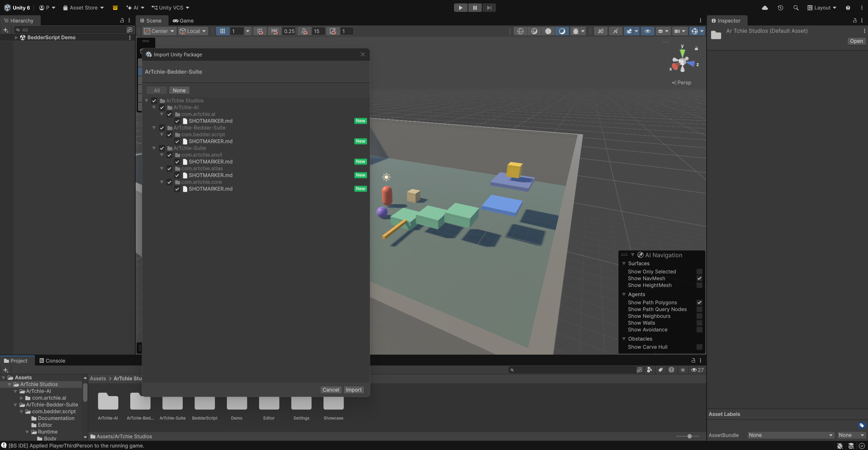Screen dimensions: 868x450
Task: Toggle scene visibility eye in Scene toolbar
Action: click(x=647, y=31)
